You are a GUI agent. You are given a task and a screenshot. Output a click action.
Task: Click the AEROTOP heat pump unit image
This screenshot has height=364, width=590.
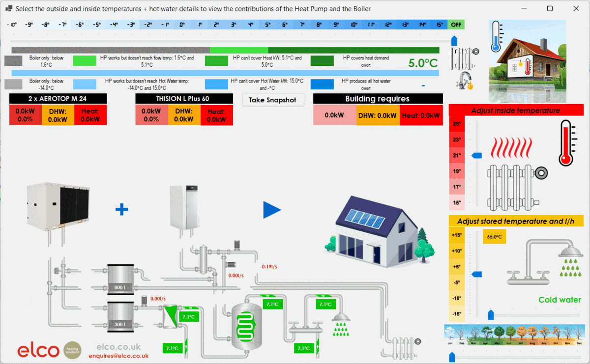coord(58,206)
